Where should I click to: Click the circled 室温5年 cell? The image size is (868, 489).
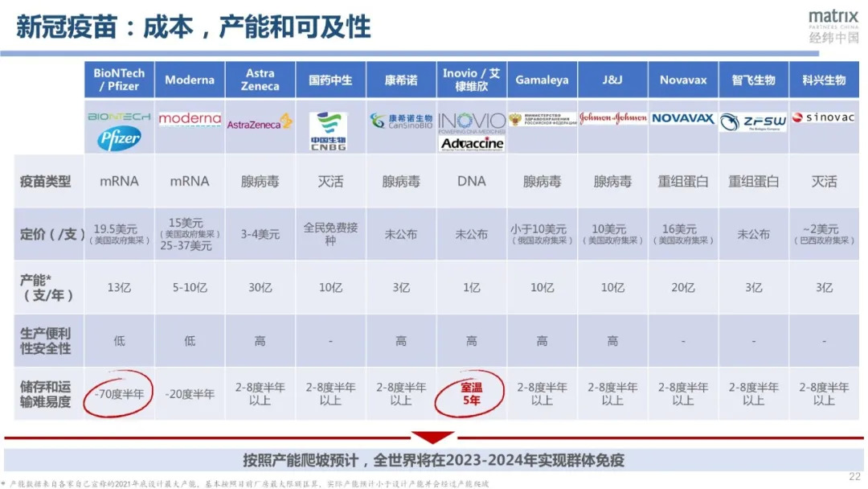470,393
